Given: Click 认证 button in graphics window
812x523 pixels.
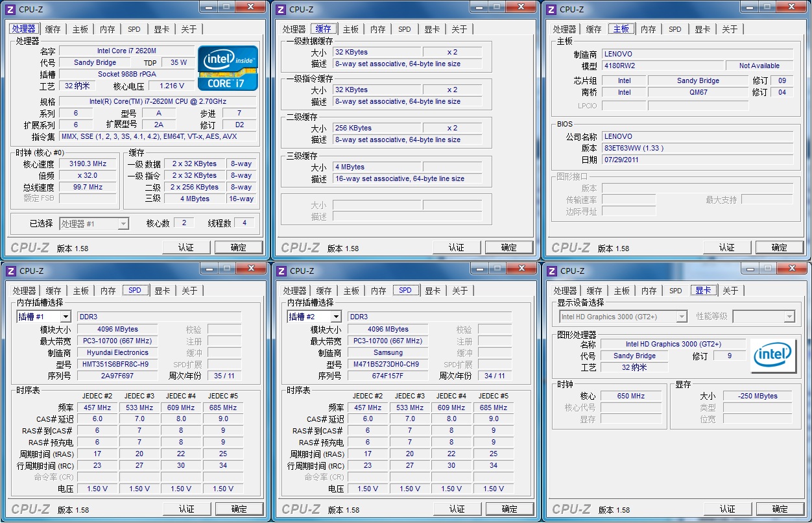Looking at the screenshot, I should (x=728, y=509).
